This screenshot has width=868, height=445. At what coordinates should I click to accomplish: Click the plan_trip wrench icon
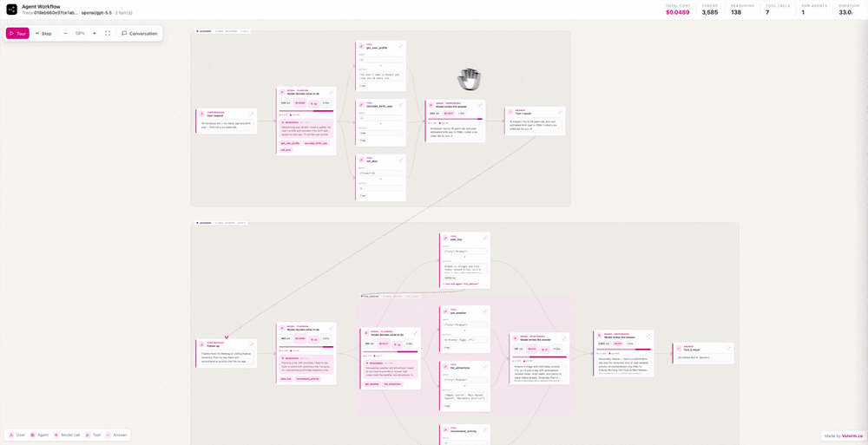445,239
